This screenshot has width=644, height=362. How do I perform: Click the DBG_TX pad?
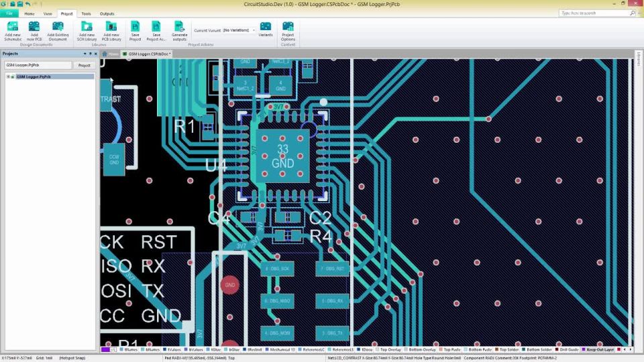[332, 333]
